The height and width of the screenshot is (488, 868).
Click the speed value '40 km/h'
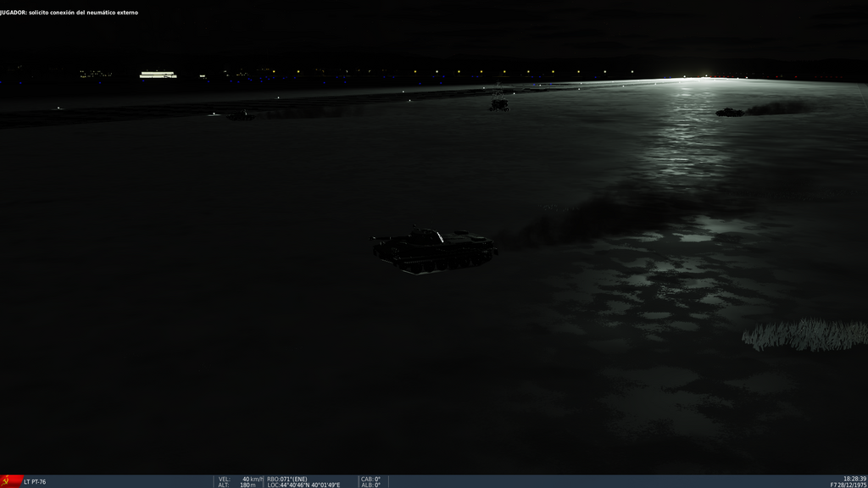pos(253,480)
